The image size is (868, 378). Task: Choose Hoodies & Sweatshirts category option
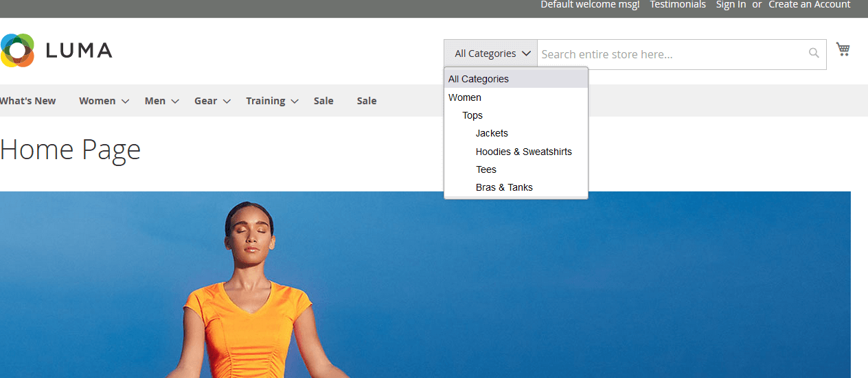(523, 152)
